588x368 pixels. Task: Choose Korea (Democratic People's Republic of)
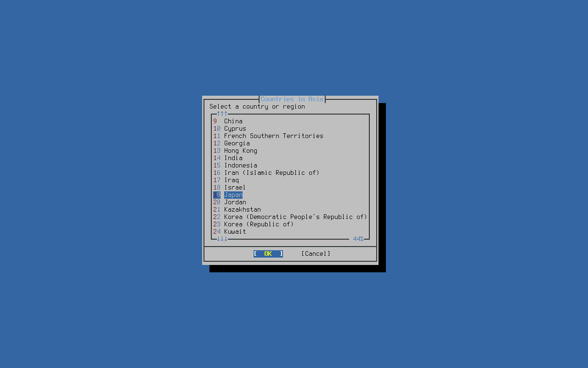290,217
